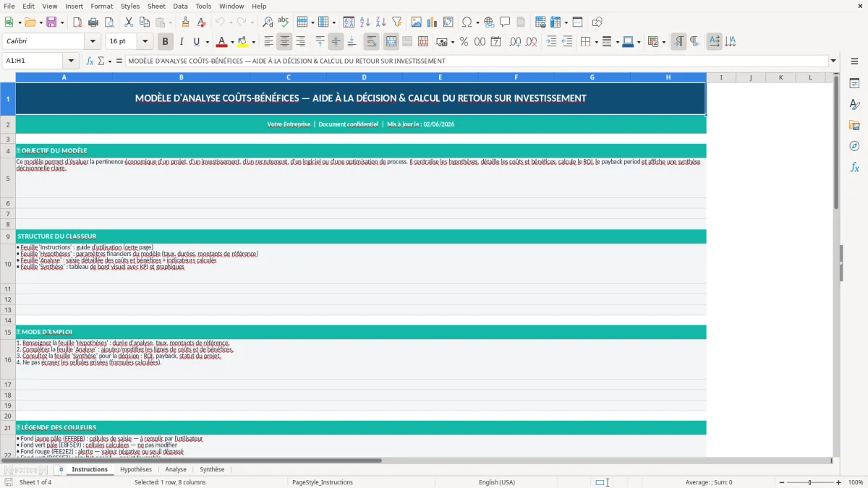Open the background color dropdown arrow

click(254, 42)
